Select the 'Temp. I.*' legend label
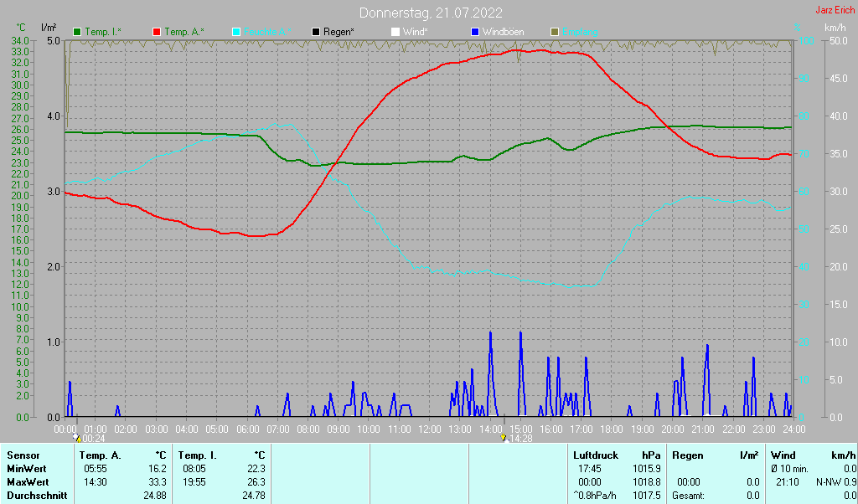Screen dimensions: 858x504 pyautogui.click(x=103, y=33)
